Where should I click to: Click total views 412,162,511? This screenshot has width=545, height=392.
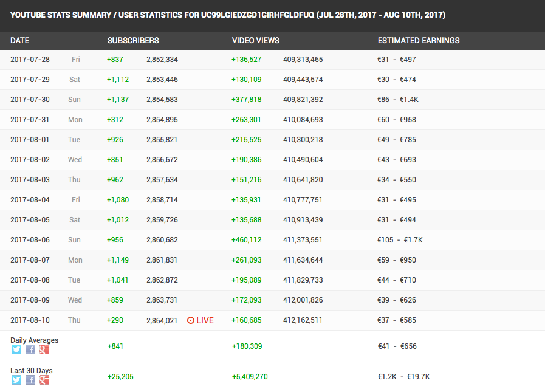coord(303,320)
